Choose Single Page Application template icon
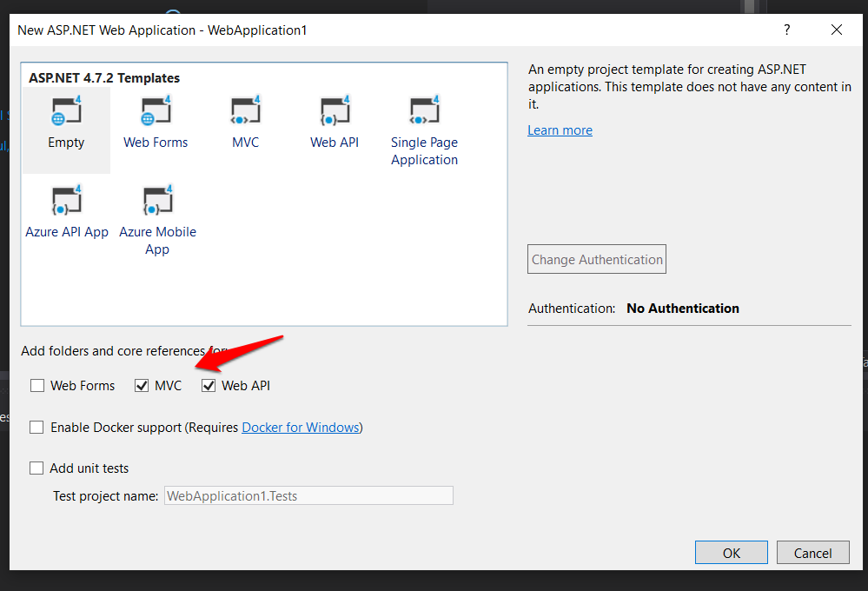The height and width of the screenshot is (591, 868). [424, 112]
